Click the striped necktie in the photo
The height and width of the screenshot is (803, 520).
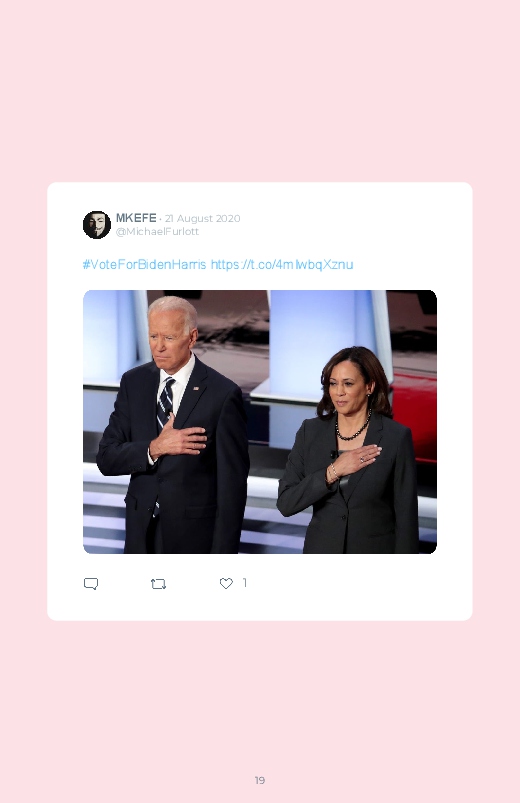click(x=165, y=405)
